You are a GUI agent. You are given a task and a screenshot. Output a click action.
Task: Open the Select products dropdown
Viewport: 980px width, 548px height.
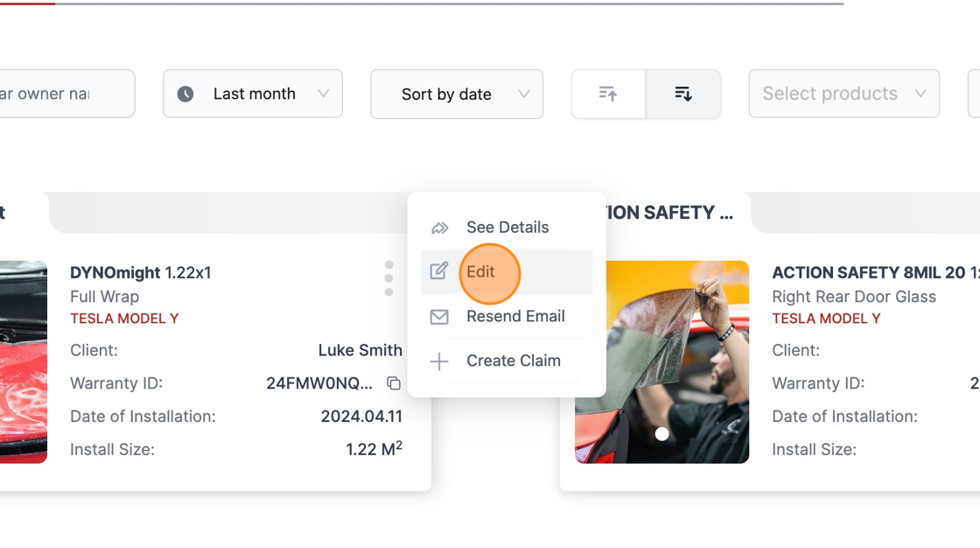(x=844, y=94)
